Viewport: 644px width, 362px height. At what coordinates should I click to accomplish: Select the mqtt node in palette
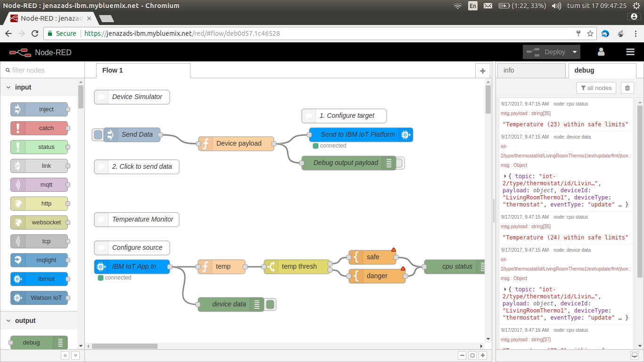[39, 185]
